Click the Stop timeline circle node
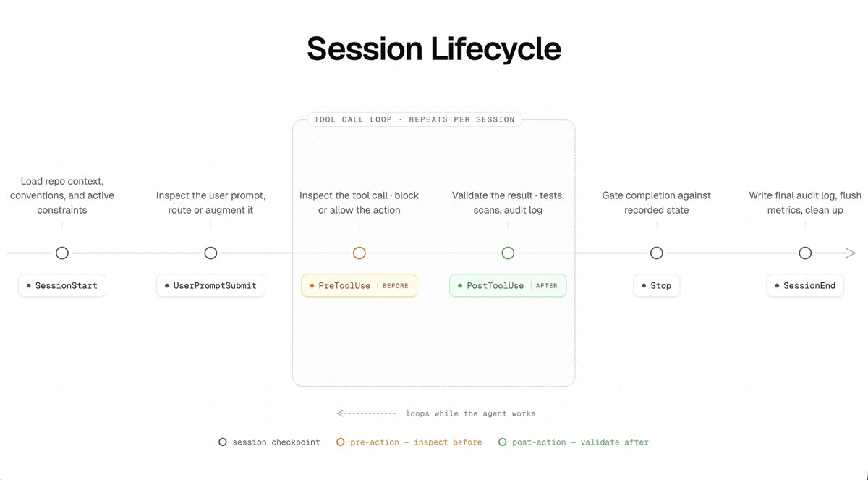The width and height of the screenshot is (868, 480). point(657,253)
